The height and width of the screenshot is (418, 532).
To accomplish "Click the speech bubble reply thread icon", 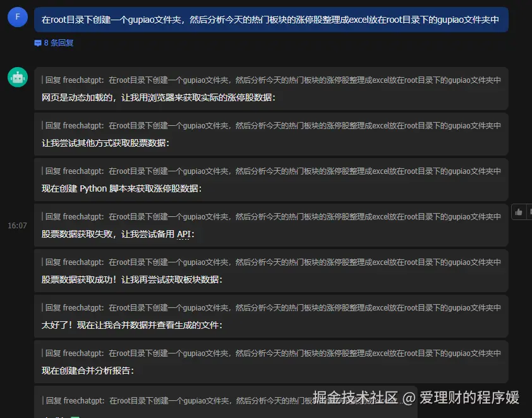I will [38, 43].
